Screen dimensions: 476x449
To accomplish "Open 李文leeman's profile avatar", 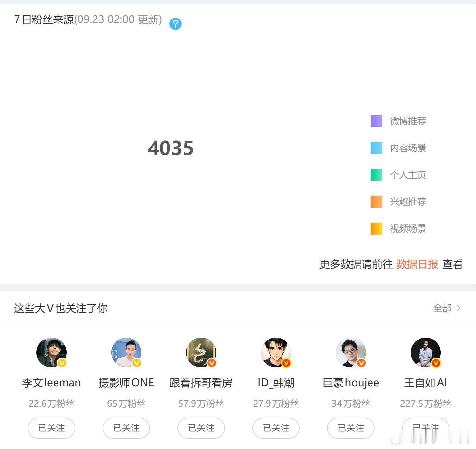I will click(51, 353).
